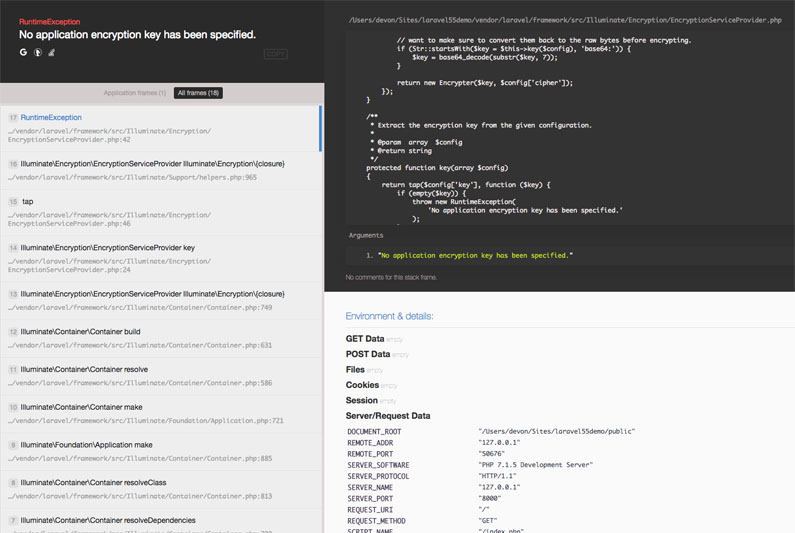
Task: Click the '$key = base64_decode' code line
Action: pyautogui.click(x=485, y=57)
